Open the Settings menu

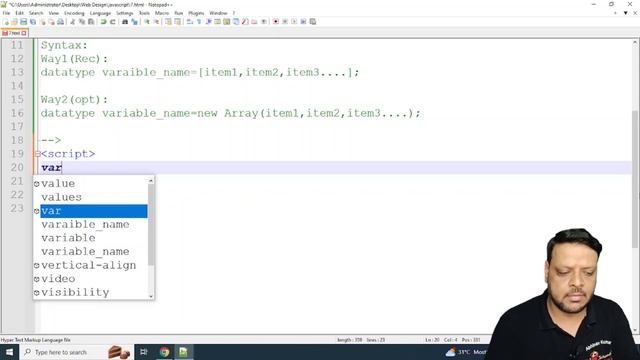tap(124, 13)
